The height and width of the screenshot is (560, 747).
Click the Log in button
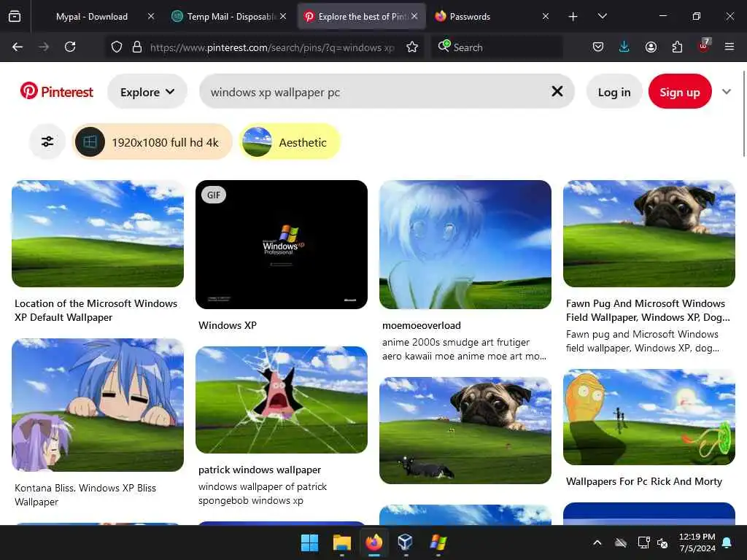click(614, 91)
